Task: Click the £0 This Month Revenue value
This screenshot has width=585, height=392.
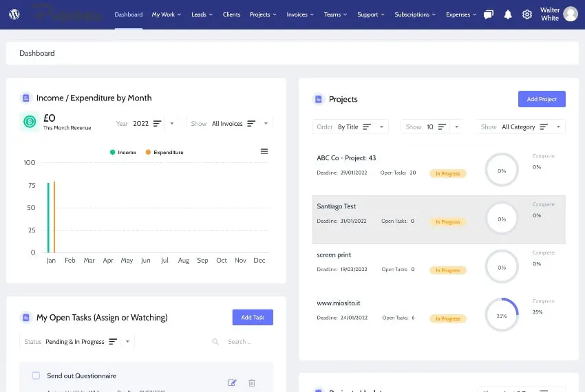Action: click(x=50, y=118)
